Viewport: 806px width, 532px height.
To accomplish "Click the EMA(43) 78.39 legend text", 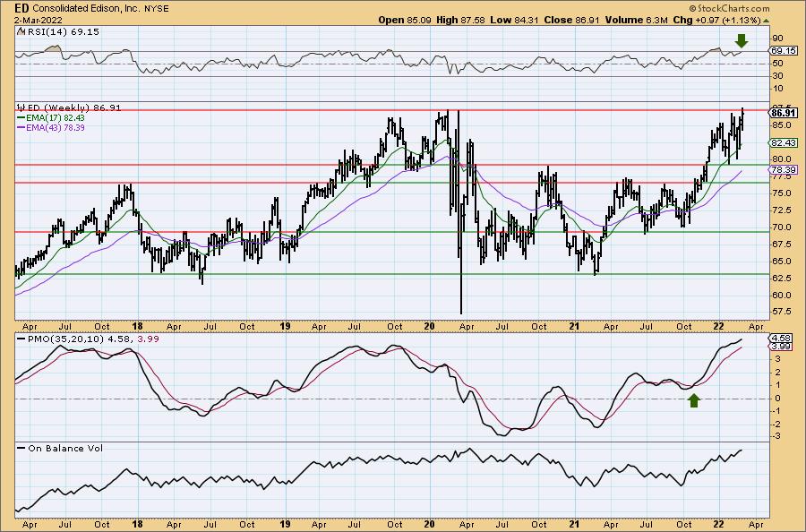I will [56, 127].
